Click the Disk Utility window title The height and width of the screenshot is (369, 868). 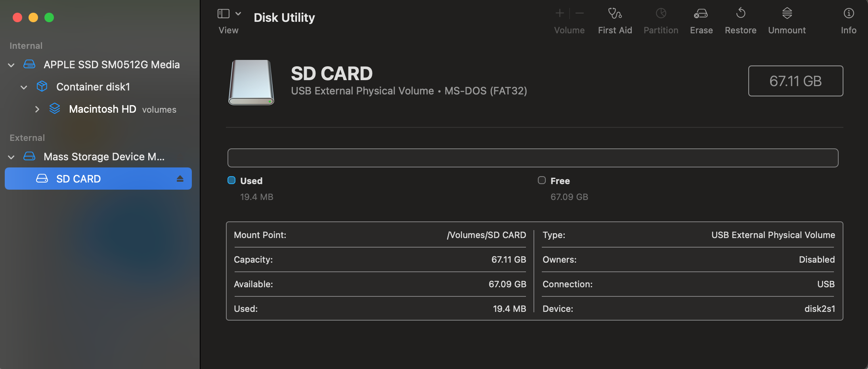(284, 17)
